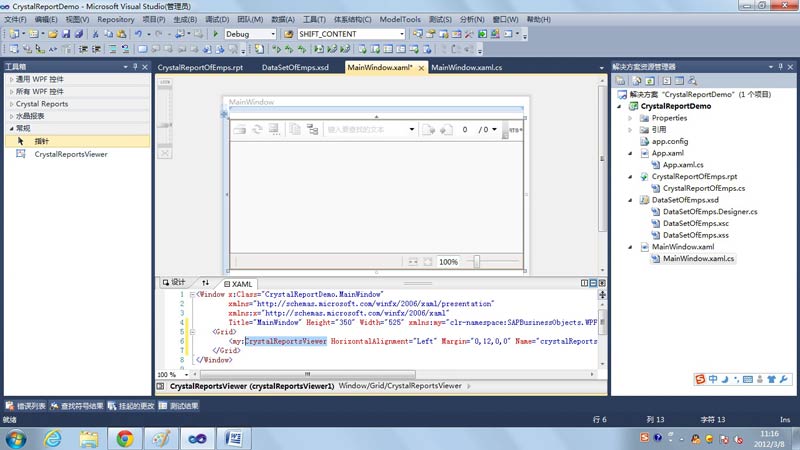The width and height of the screenshot is (800, 450).
Task: Click the Find in Files icon beside SHIFT_CONTENT
Action: pos(288,34)
